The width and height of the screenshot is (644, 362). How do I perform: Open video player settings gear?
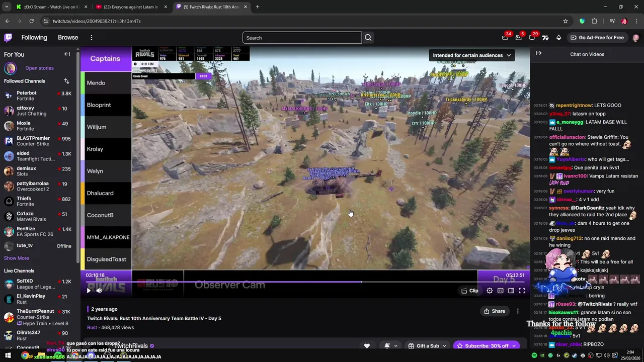[490, 291]
